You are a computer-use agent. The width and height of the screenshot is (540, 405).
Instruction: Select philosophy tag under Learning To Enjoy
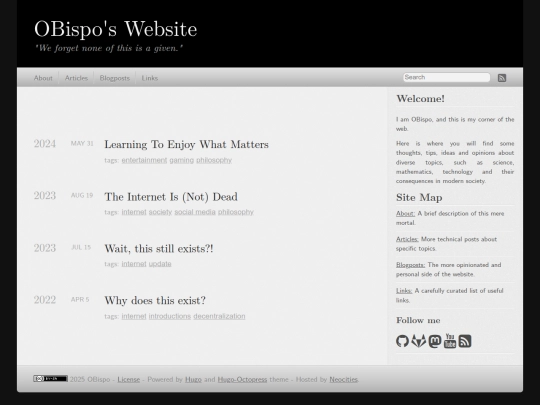pyautogui.click(x=214, y=160)
